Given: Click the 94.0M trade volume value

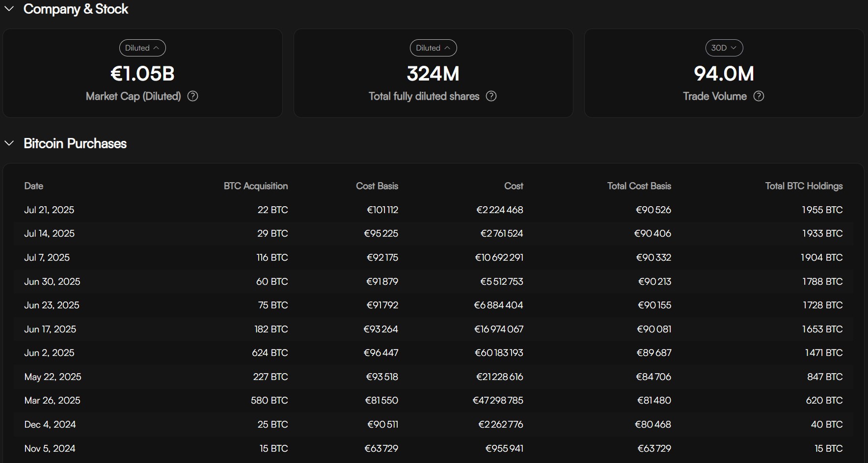Looking at the screenshot, I should [x=724, y=74].
